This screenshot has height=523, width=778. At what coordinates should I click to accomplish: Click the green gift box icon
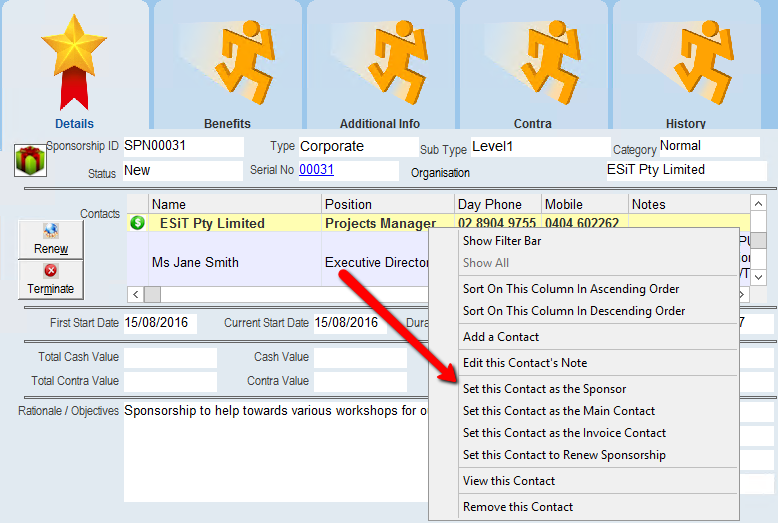[30, 160]
